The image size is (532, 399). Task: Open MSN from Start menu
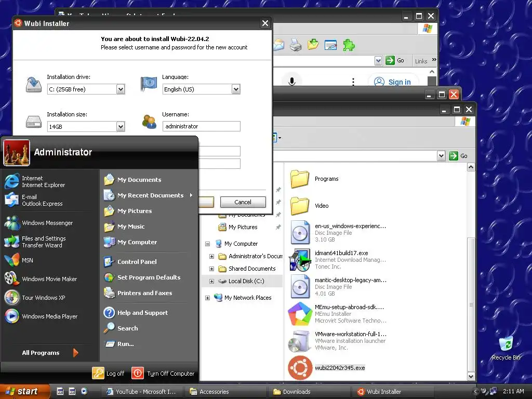[x=19, y=260]
